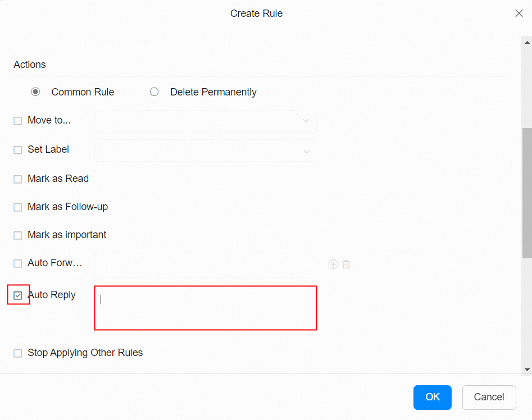Viewport: 532px width, 420px height.
Task: Click the trash icon beside Auto Forward
Action: pyautogui.click(x=346, y=264)
